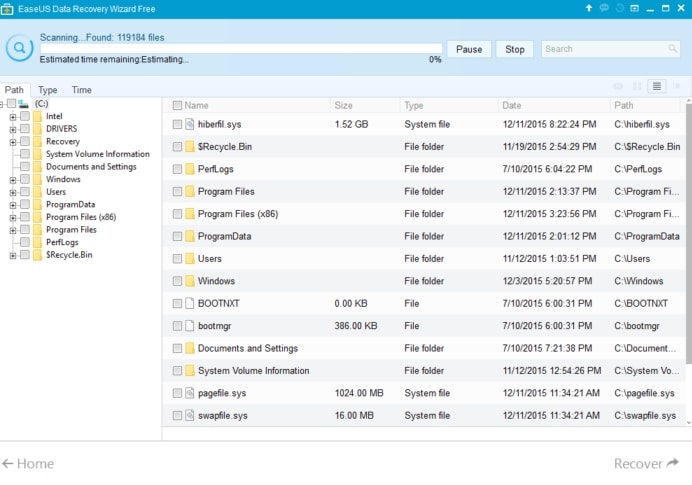The image size is (692, 485).
Task: Switch to the Time tab
Action: pyautogui.click(x=82, y=90)
